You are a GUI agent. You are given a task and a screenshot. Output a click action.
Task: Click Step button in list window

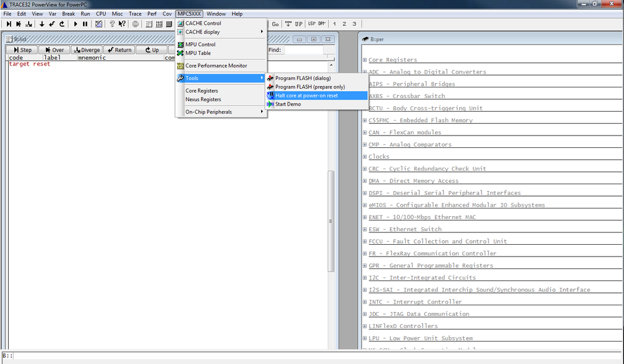pyautogui.click(x=22, y=50)
